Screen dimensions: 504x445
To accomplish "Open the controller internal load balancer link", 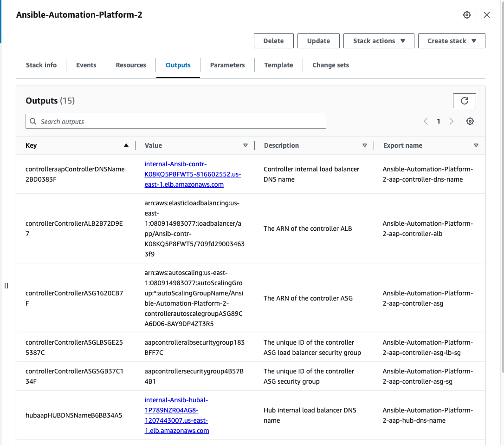I will pos(193,174).
